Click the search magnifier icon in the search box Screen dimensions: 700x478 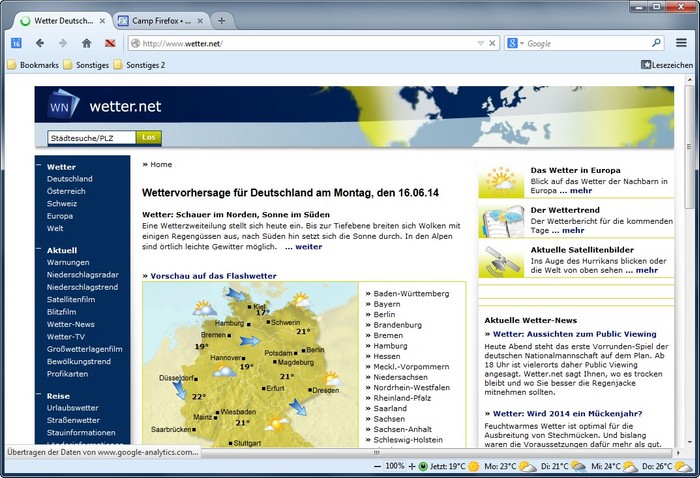656,43
